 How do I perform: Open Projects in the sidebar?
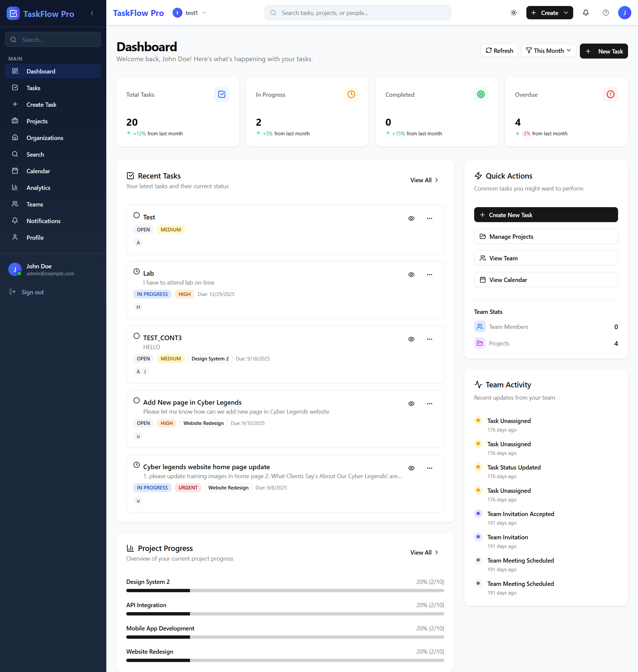(53, 121)
